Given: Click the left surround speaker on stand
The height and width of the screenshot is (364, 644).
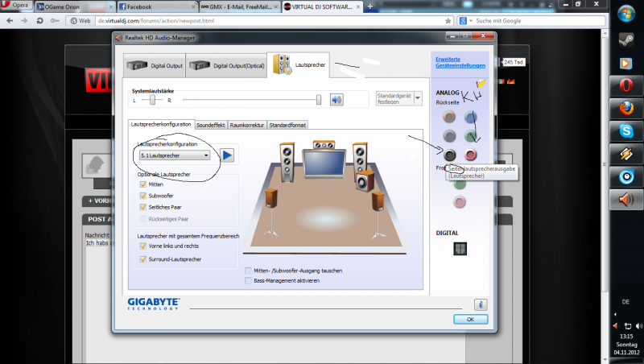Looking at the screenshot, I should [x=270, y=213].
